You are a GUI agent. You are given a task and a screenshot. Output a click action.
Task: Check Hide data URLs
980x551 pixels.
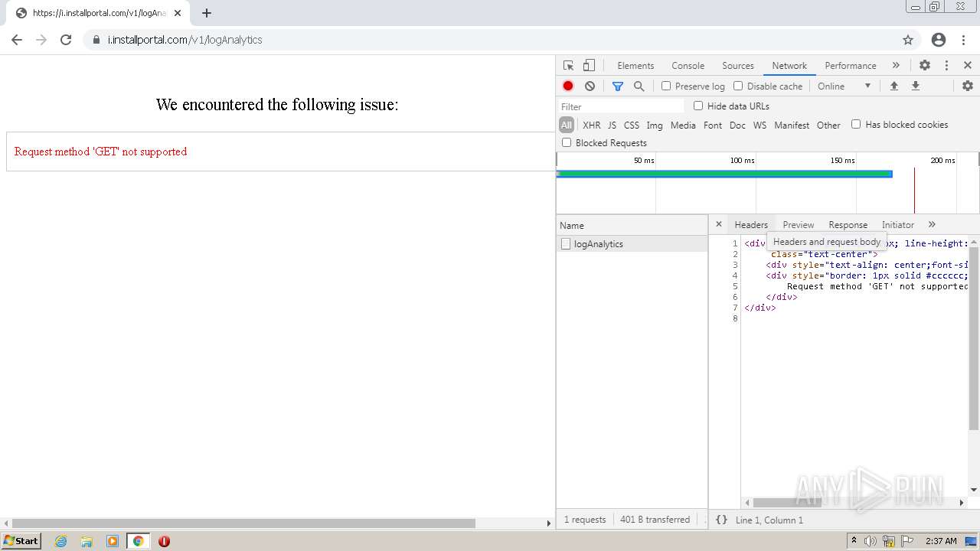[698, 106]
